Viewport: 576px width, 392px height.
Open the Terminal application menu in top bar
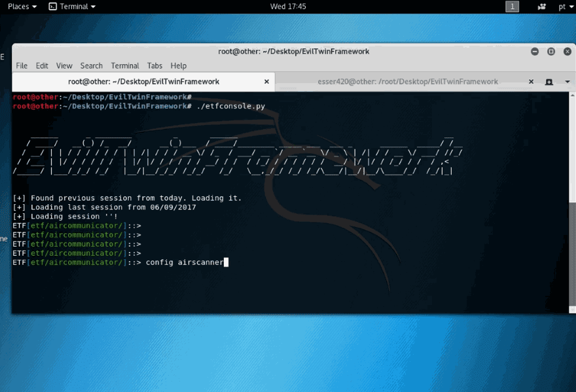(x=73, y=7)
